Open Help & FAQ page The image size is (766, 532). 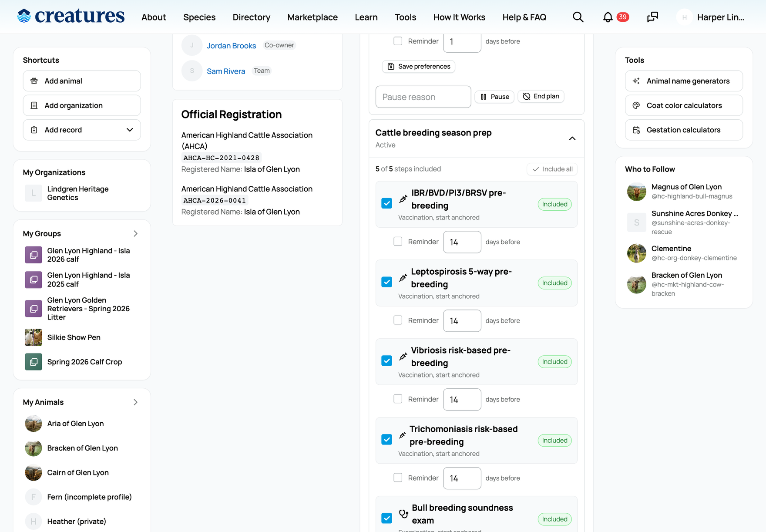524,17
